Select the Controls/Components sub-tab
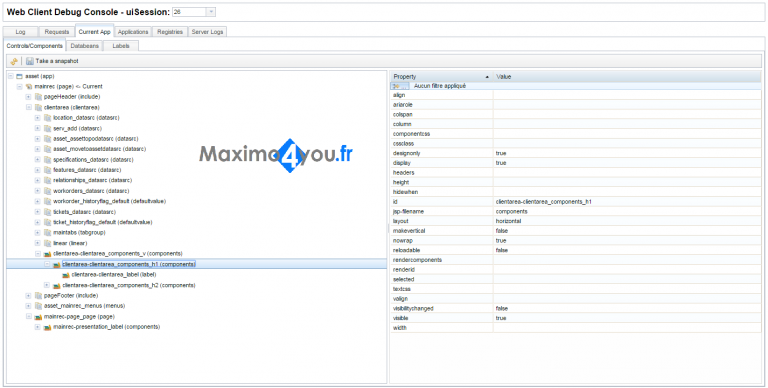 35,46
